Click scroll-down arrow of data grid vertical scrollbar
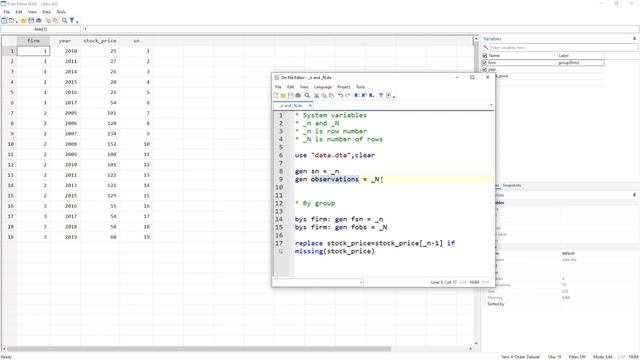Screen dimensions: 640x360 click(476, 343)
